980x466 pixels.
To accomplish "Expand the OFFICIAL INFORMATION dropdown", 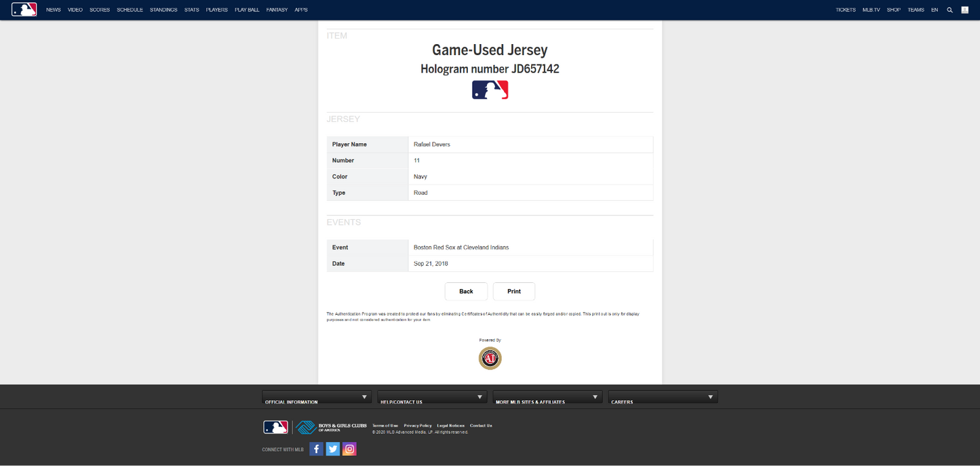I will 317,397.
